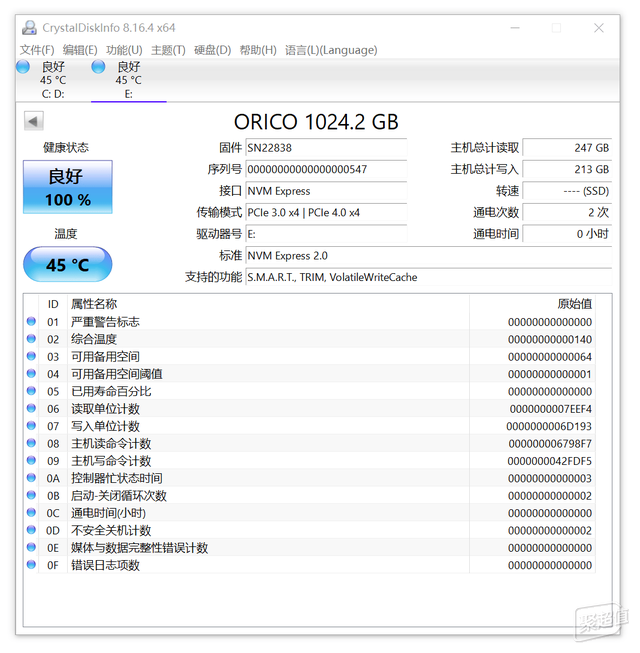The width and height of the screenshot is (640, 653).
Task: Click the 驱动器号 field showing E:
Action: (326, 234)
